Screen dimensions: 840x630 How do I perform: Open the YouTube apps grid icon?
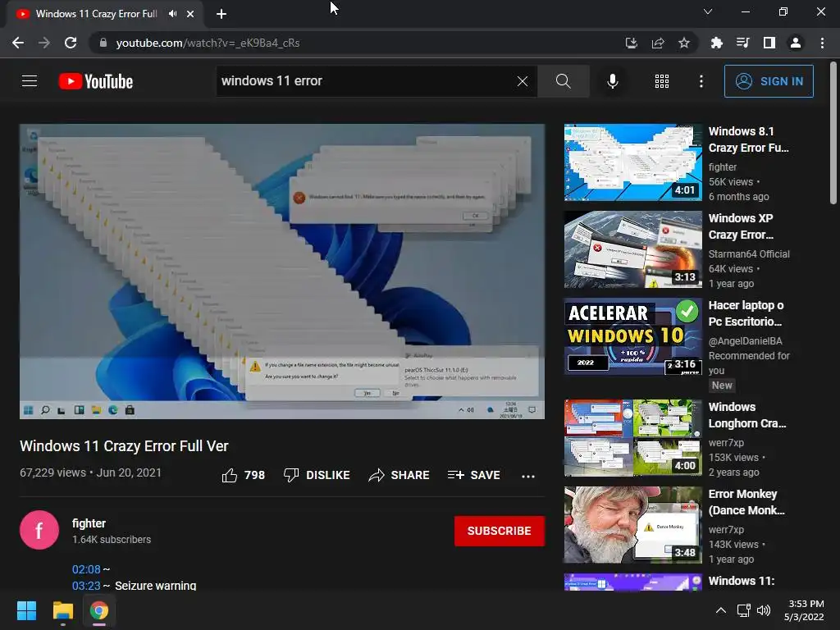662,81
